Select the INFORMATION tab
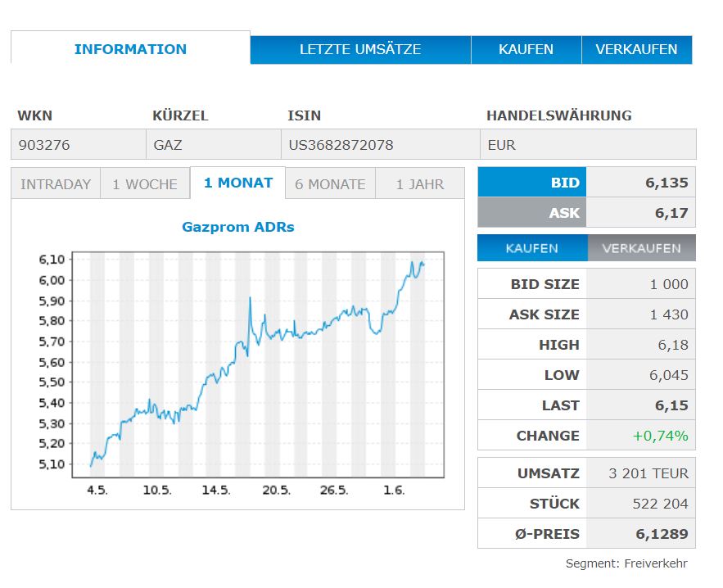Viewport: 723px width, 588px height. tap(129, 49)
